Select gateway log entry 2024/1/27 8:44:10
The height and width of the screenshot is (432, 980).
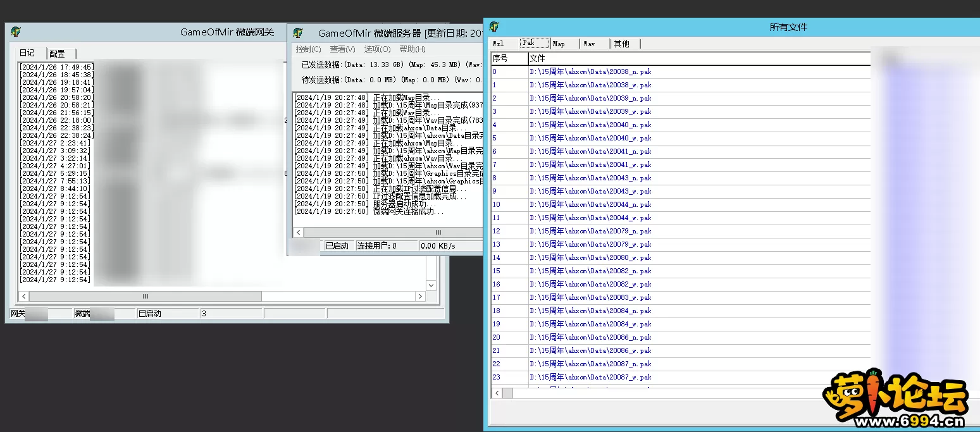tap(56, 188)
